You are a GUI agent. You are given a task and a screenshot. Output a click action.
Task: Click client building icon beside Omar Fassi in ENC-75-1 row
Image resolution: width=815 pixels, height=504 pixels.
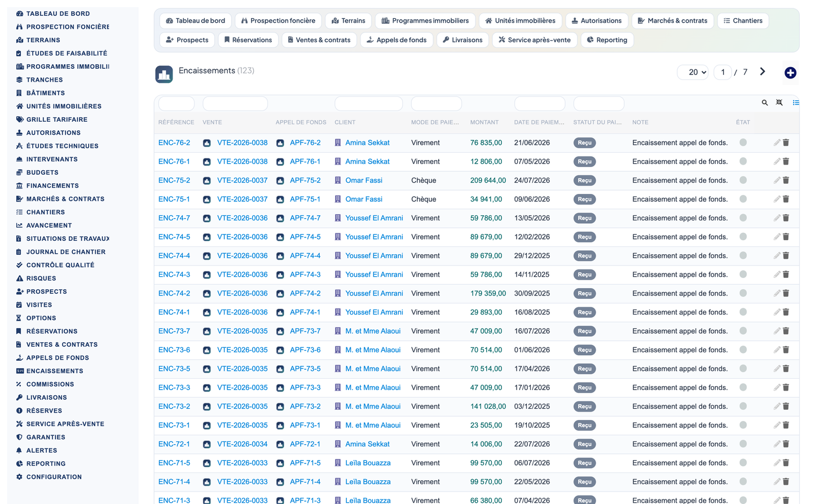pos(338,199)
